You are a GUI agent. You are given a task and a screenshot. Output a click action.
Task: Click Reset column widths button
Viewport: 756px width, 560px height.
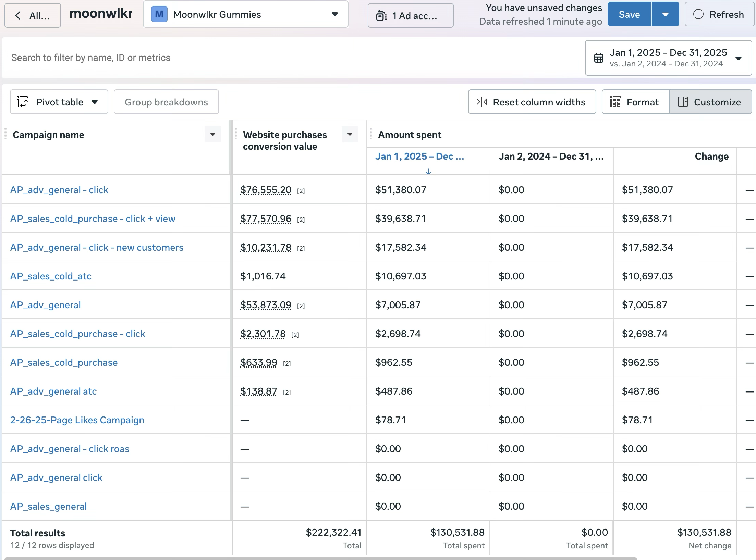(x=532, y=102)
